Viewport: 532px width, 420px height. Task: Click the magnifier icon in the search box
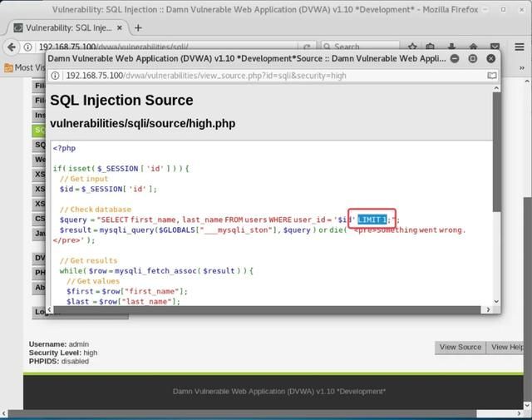(x=327, y=47)
